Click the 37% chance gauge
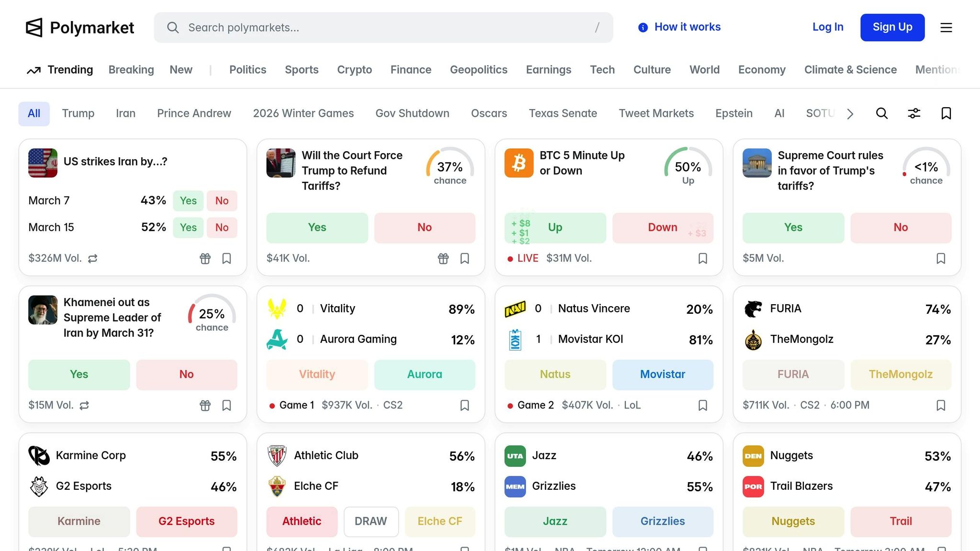980x551 pixels. (450, 167)
